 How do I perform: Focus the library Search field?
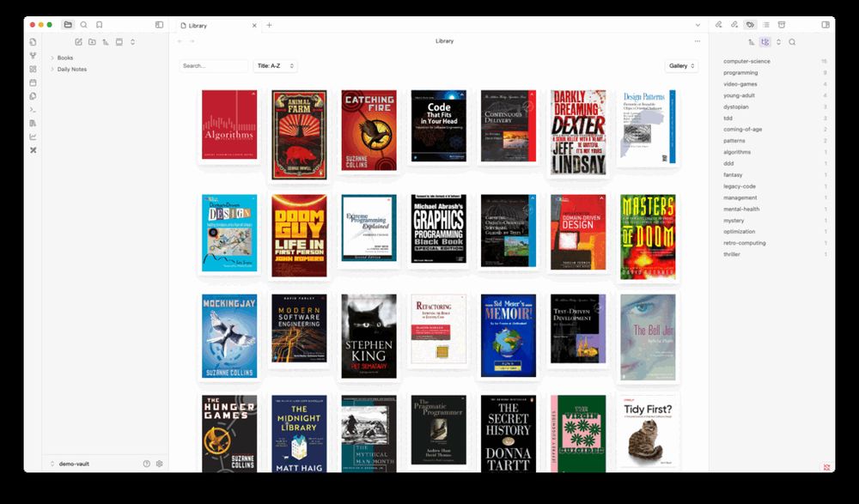(214, 66)
